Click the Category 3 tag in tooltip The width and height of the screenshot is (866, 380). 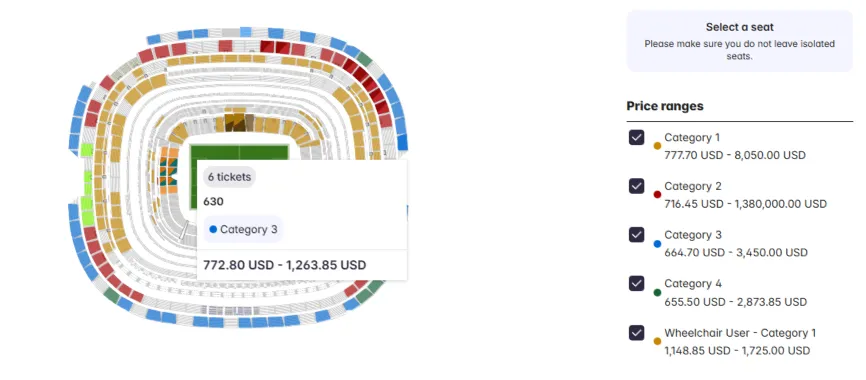(x=243, y=229)
